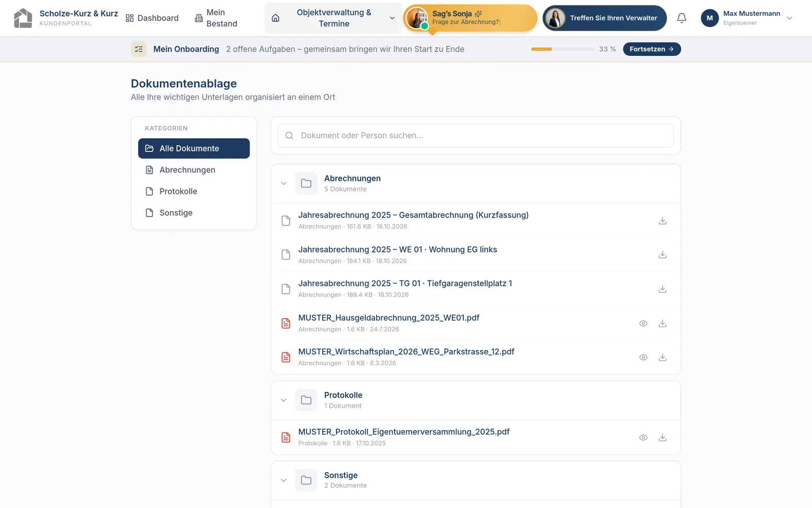Download MUSTER_Protokoll_Eigentuemerversammlung_2025.pdf
Image resolution: width=812 pixels, height=508 pixels.
[662, 437]
